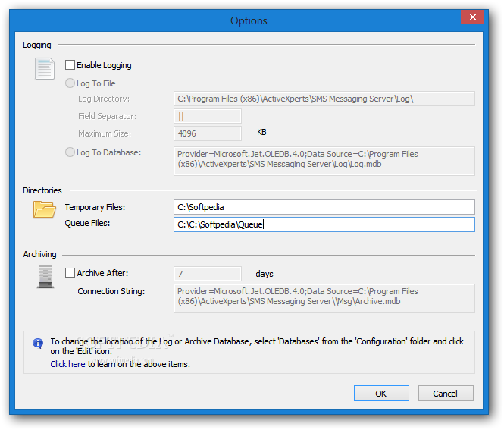Click the Maximum Size field showing 4096

(x=208, y=133)
